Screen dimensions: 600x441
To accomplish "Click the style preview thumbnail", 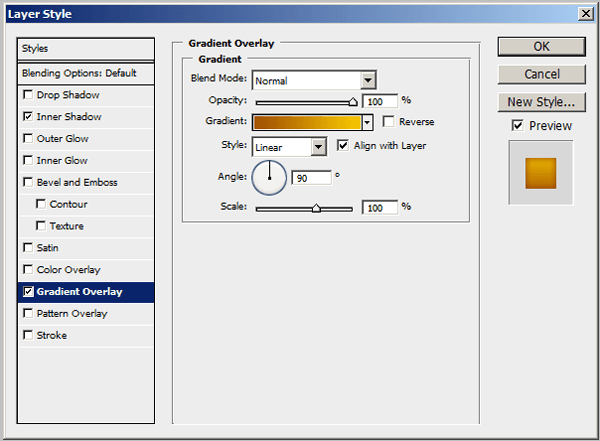I will (x=541, y=173).
